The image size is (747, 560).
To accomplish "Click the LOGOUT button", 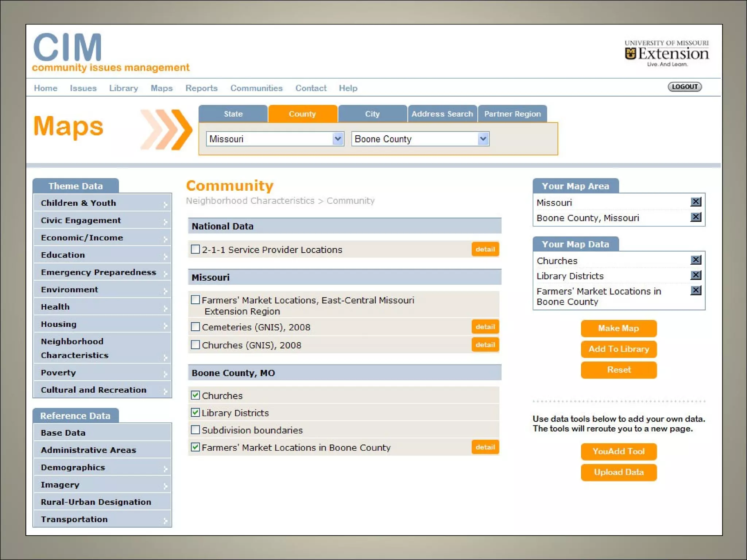I will [685, 87].
